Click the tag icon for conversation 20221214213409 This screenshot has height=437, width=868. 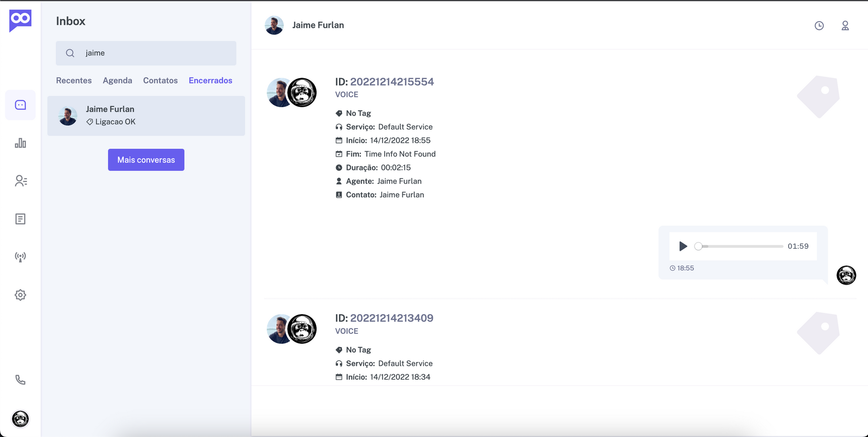[818, 333]
